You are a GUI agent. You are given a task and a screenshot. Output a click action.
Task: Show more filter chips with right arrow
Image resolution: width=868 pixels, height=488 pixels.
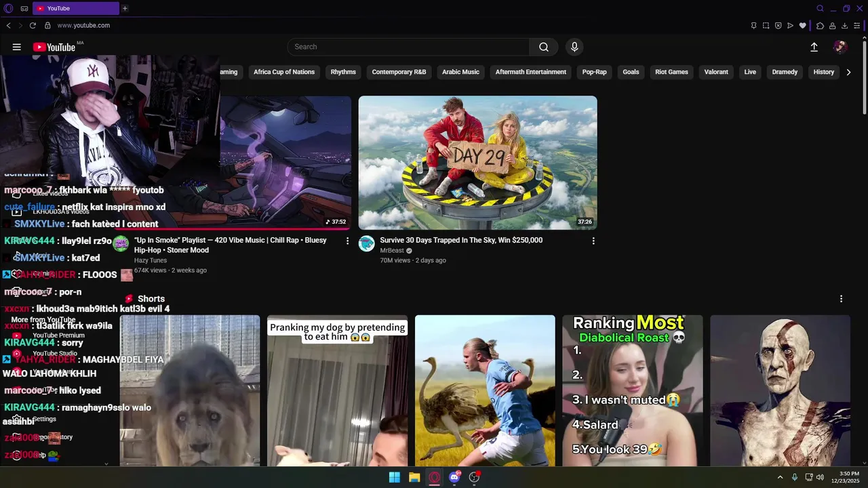[848, 72]
